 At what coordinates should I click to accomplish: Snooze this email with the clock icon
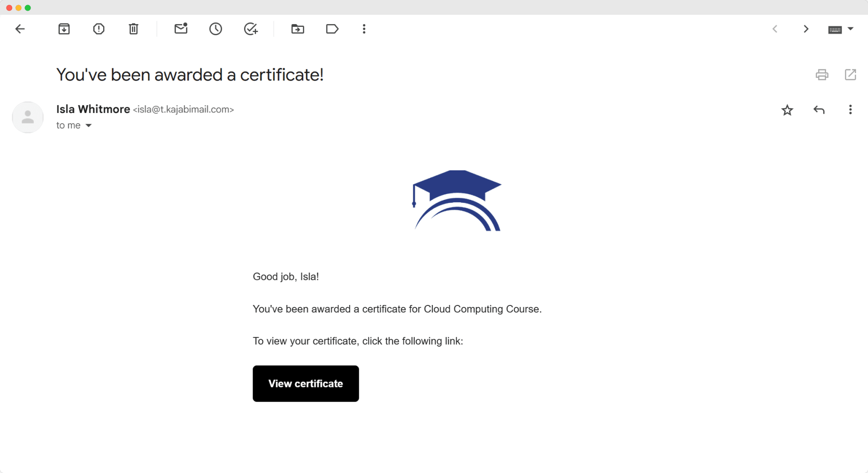coord(215,29)
